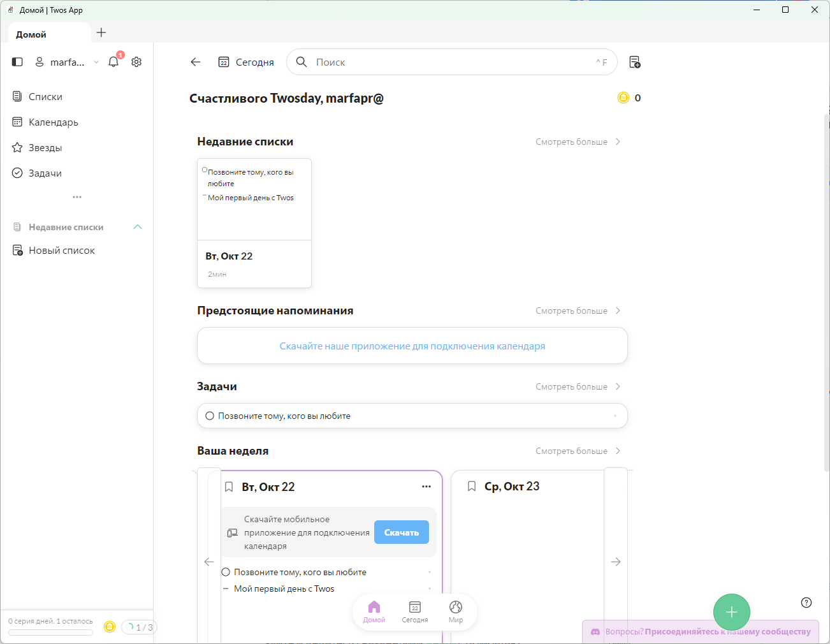Open help question mark icon
This screenshot has width=830, height=644.
pyautogui.click(x=806, y=603)
